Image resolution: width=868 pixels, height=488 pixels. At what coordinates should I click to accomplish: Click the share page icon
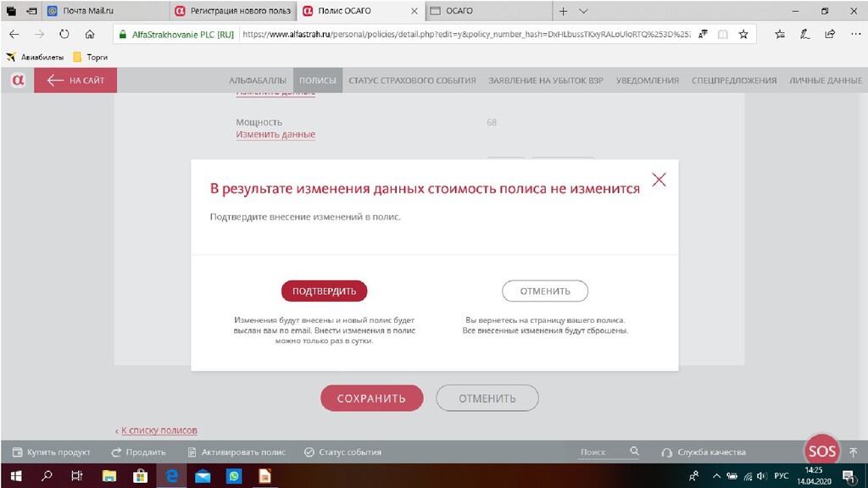pyautogui.click(x=830, y=34)
